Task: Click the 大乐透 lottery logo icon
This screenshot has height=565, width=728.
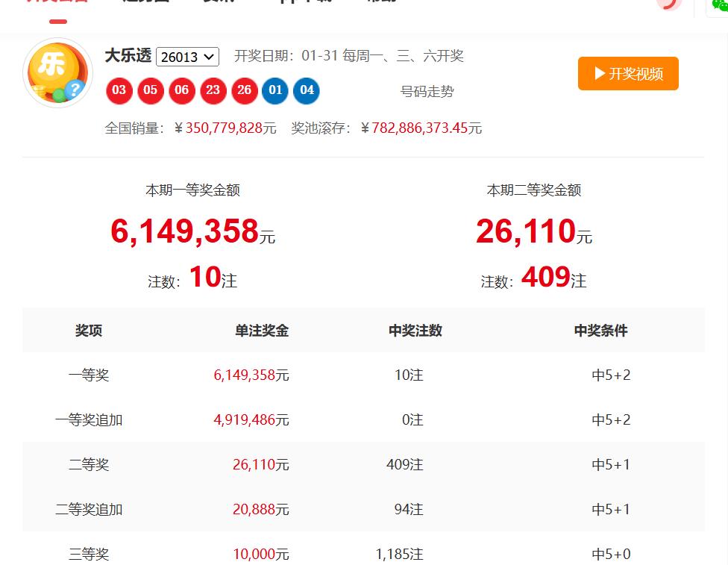Action: 57,72
